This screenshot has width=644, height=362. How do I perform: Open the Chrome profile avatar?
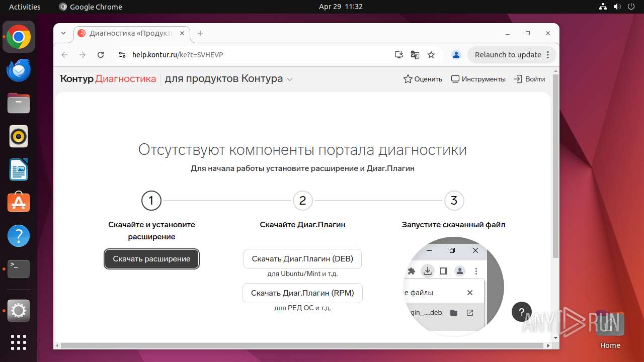pos(456,55)
